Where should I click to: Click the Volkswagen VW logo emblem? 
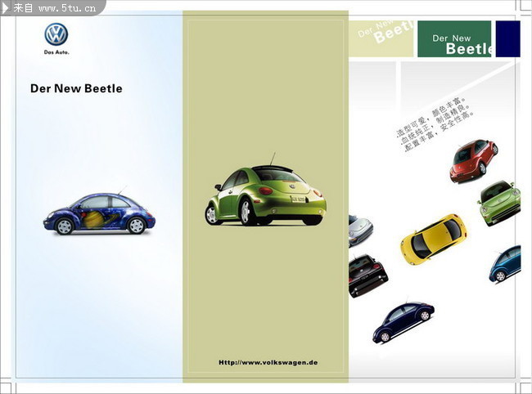56,34
